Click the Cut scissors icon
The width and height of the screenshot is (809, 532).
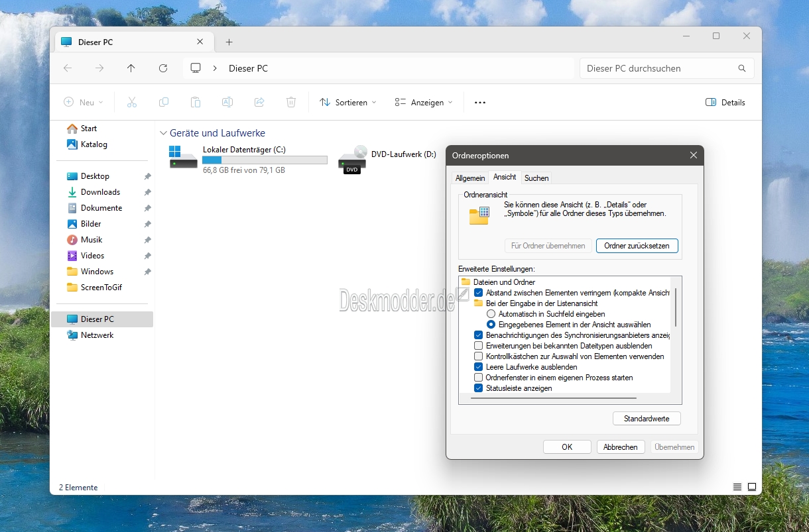132,102
